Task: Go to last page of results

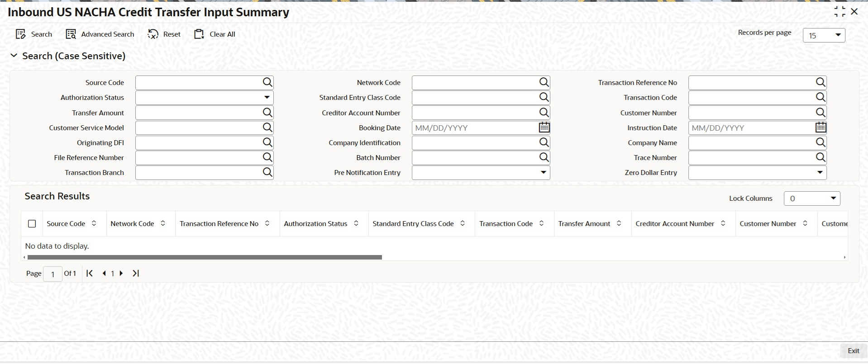Action: (x=136, y=273)
